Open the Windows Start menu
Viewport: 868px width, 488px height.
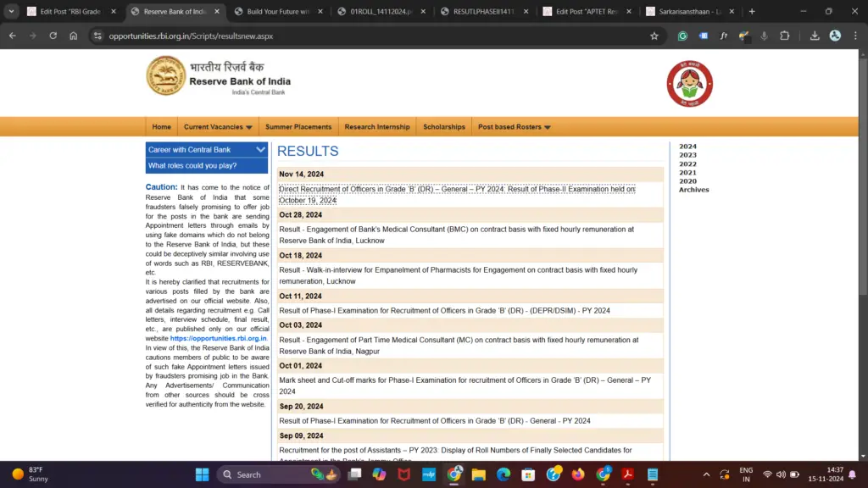[x=202, y=474]
